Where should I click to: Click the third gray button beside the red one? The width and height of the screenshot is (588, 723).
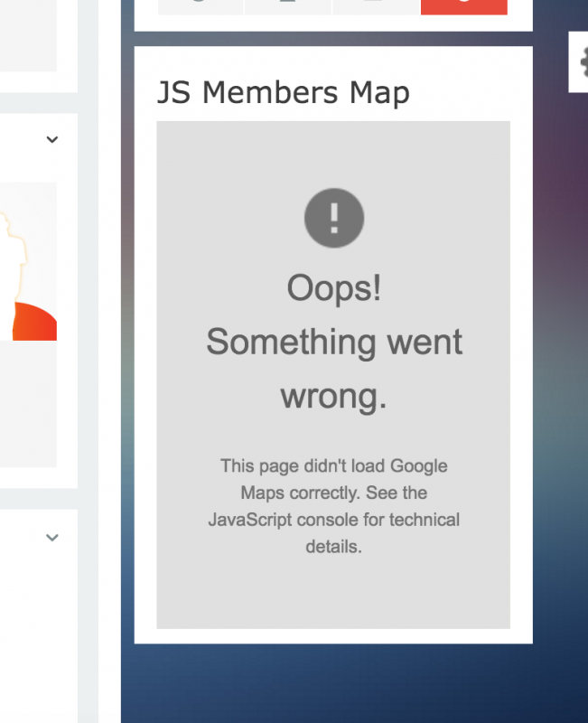376,7
